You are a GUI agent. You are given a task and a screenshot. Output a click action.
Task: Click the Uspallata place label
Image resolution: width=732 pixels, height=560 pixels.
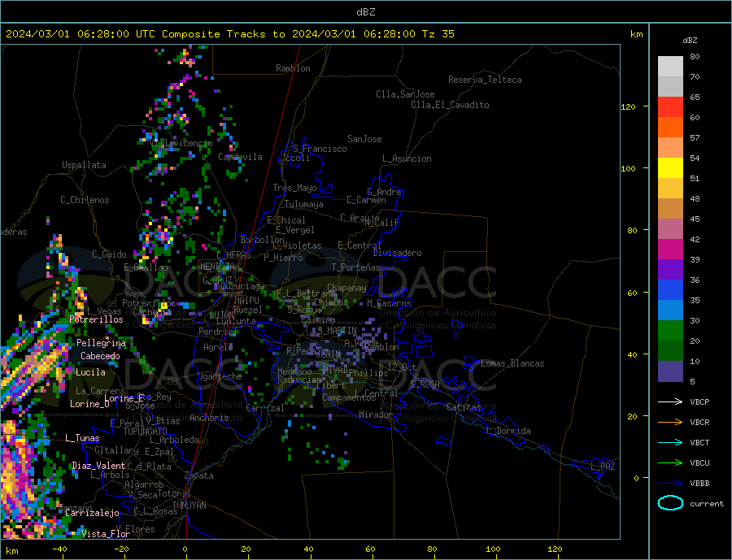coord(84,165)
